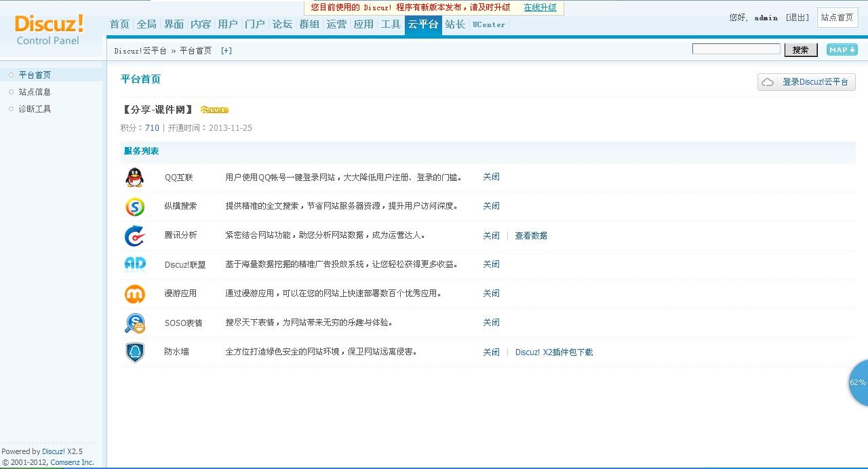This screenshot has height=469, width=868.
Task: Open the MAP dropdown button
Action: click(x=842, y=49)
